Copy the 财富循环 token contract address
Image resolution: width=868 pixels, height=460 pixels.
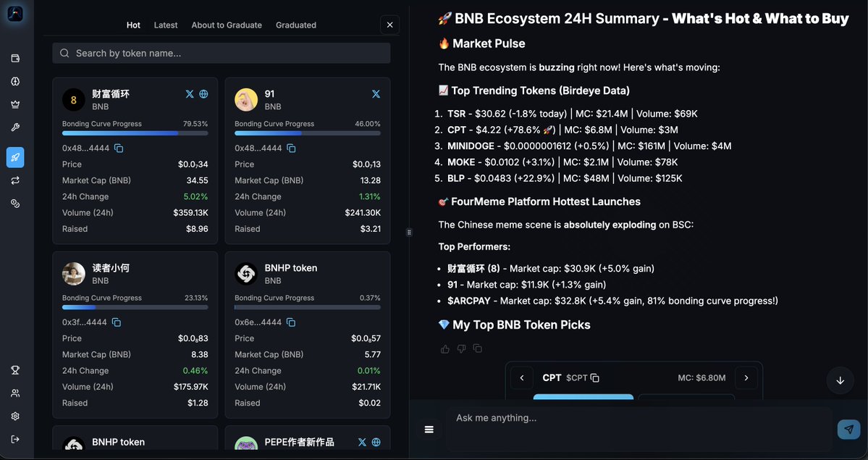[118, 147]
